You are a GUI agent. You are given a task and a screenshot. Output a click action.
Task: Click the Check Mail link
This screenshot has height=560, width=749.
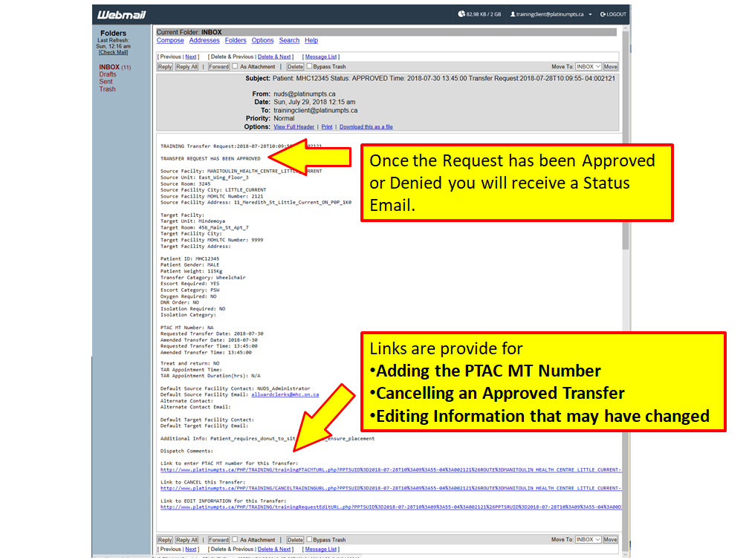113,52
